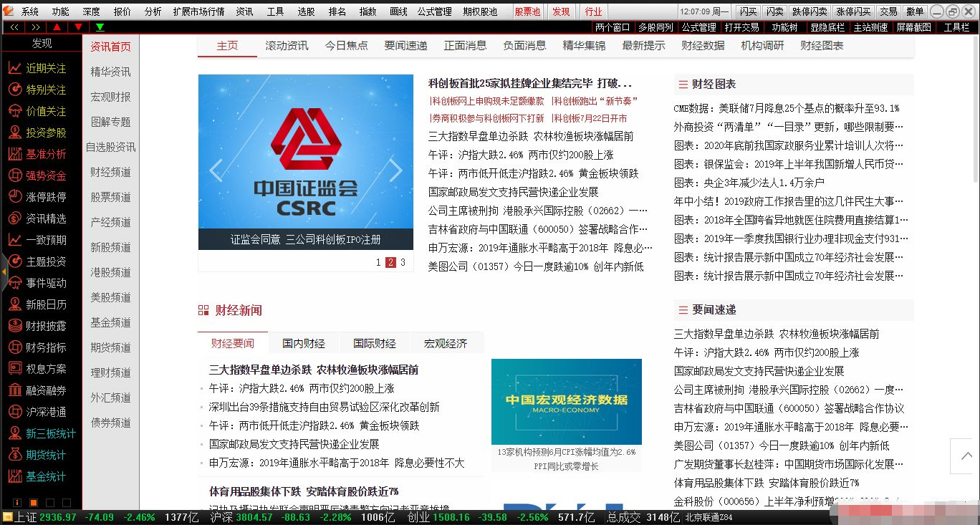Click the 主站测速 toolbar button

coord(870,27)
